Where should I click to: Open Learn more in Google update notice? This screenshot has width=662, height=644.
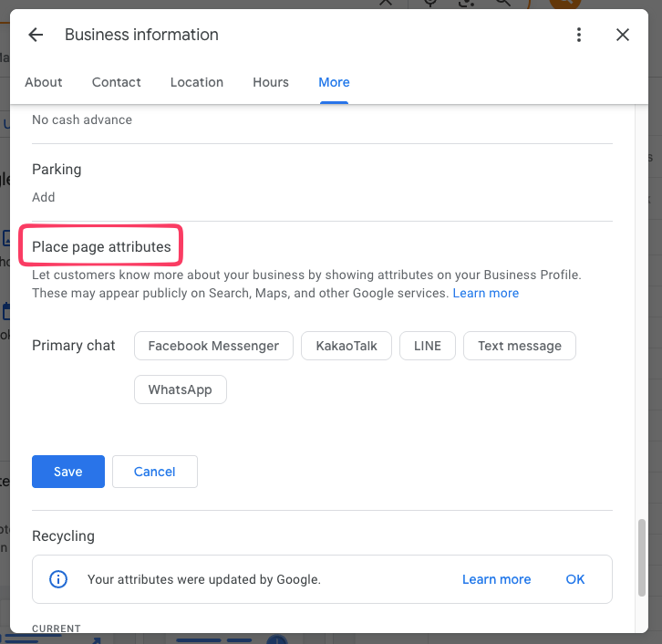[x=496, y=579]
